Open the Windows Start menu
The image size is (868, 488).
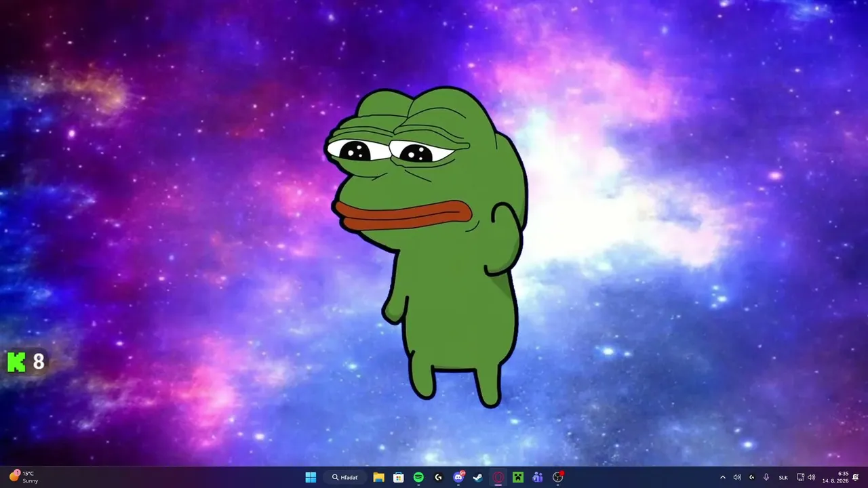311,477
